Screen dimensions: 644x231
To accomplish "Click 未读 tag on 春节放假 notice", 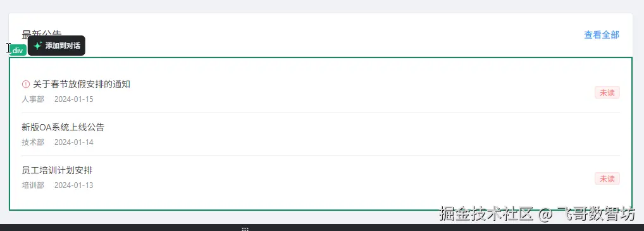I will (x=607, y=93).
